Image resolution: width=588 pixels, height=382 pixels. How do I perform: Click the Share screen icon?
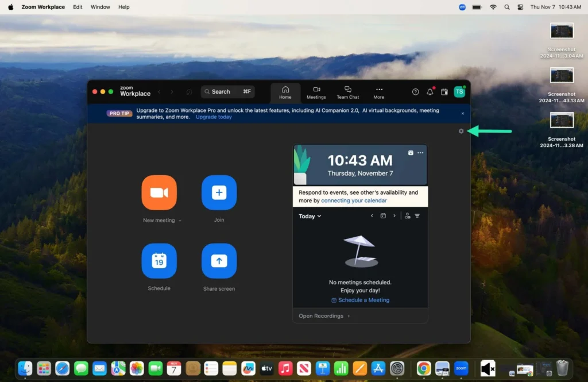pos(219,260)
